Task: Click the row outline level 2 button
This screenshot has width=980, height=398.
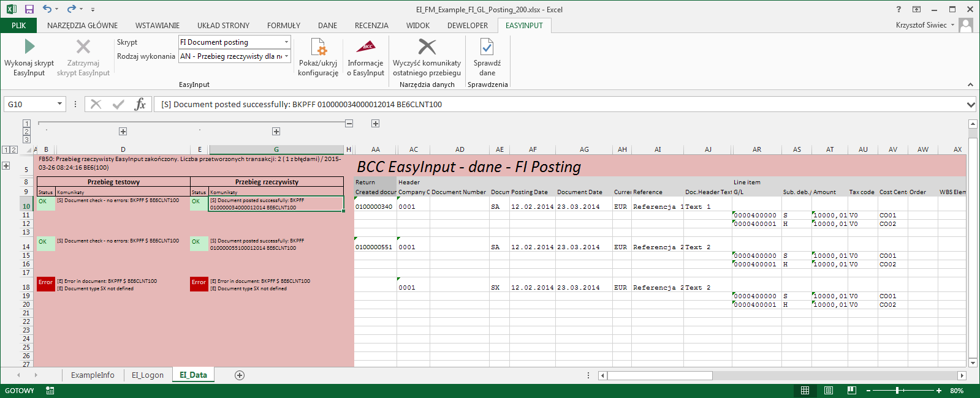Action: (x=14, y=149)
